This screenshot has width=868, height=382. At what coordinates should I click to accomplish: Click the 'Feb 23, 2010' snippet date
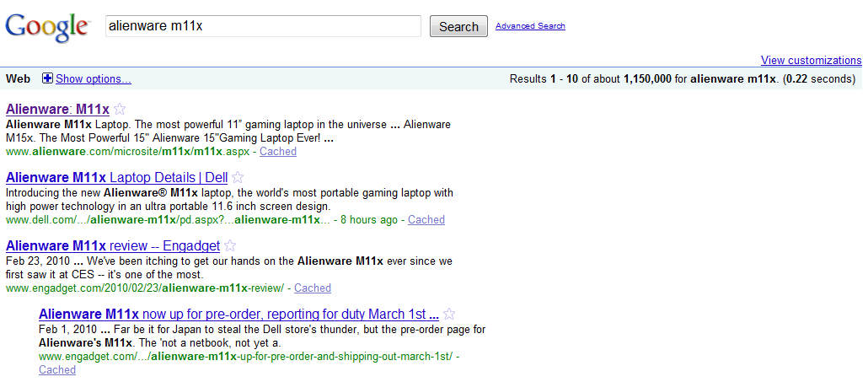(36, 261)
